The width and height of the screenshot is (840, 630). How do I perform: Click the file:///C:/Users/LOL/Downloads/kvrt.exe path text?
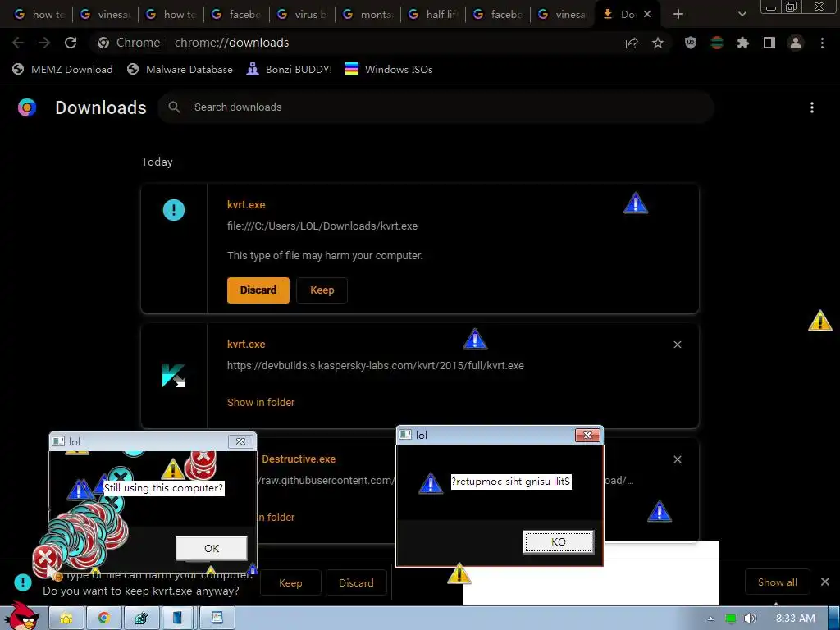[322, 226]
